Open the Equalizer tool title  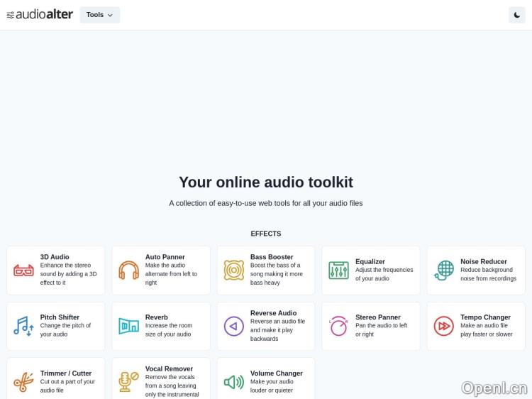(x=370, y=261)
